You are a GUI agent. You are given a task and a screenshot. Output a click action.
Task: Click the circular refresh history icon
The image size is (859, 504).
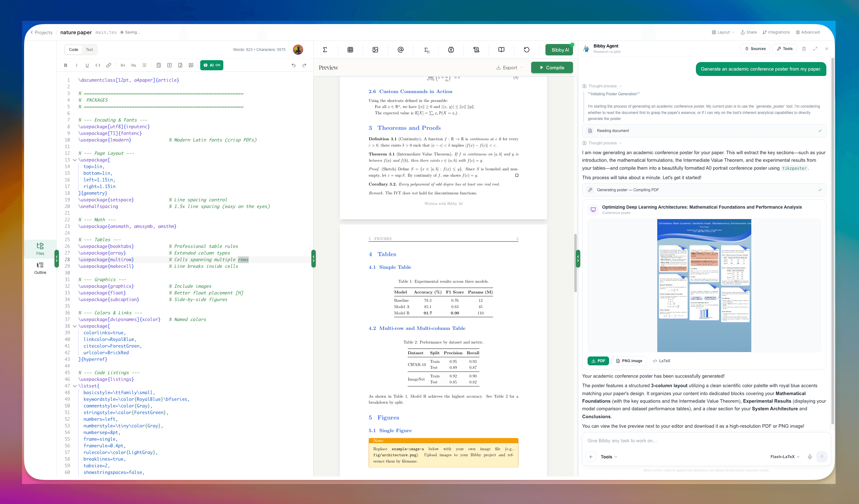(x=527, y=50)
